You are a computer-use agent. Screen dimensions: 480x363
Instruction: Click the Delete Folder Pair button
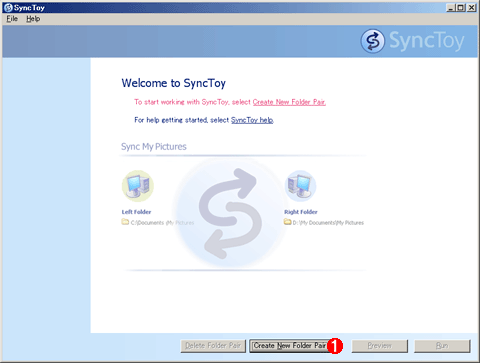click(x=213, y=346)
